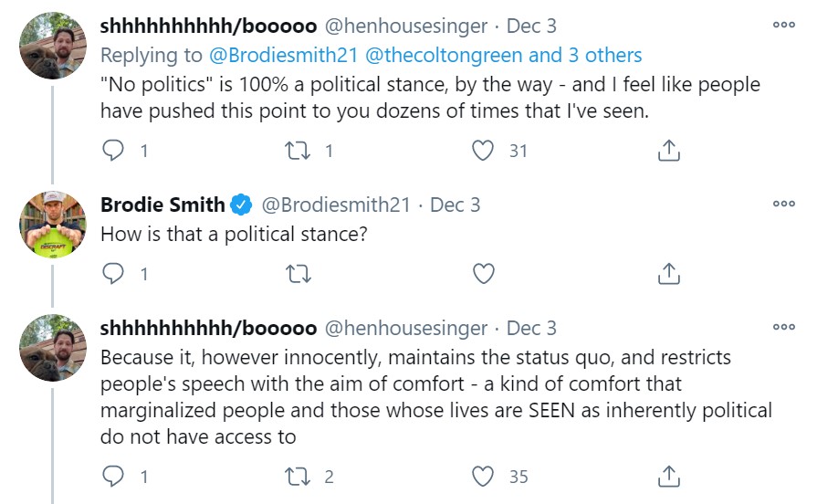Like Brodie Smith's "political stance" tweet

pyautogui.click(x=483, y=273)
